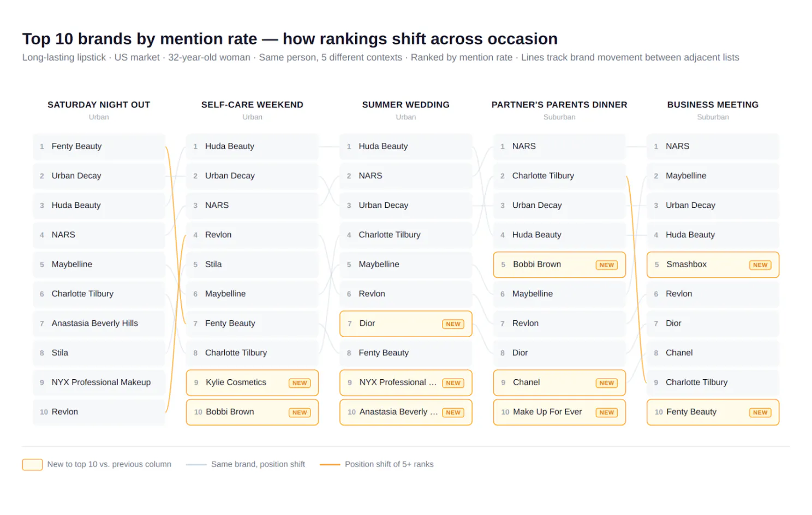Click the orange 'New to top 10' legend box
This screenshot has height=515, width=812.
click(32, 464)
